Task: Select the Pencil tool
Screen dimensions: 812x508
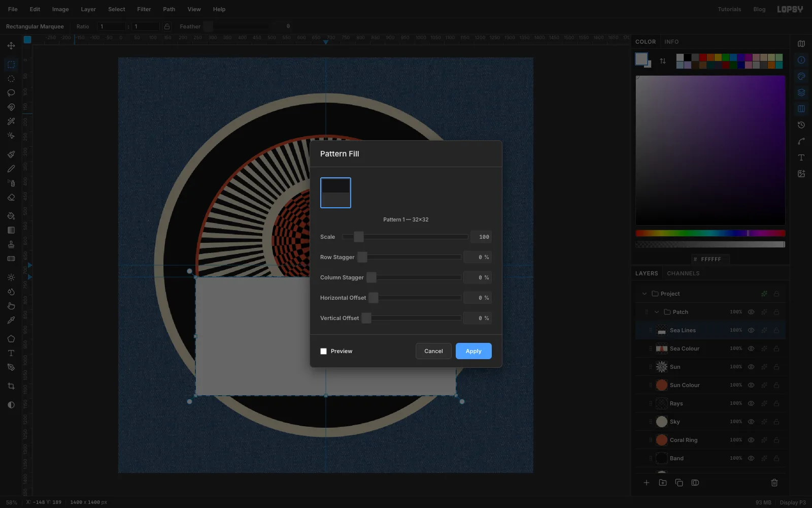Action: coord(11,169)
